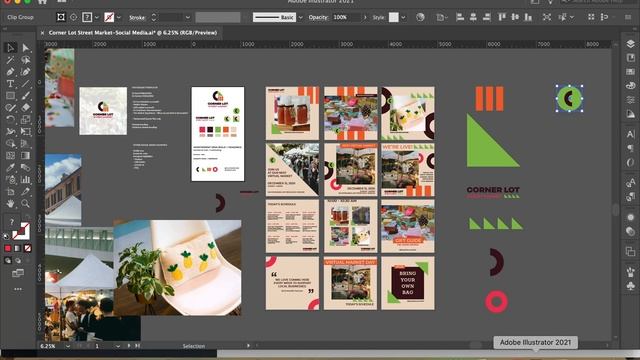Choose the Artboard tool
Screen dimensions: 640x360
(x=10, y=191)
